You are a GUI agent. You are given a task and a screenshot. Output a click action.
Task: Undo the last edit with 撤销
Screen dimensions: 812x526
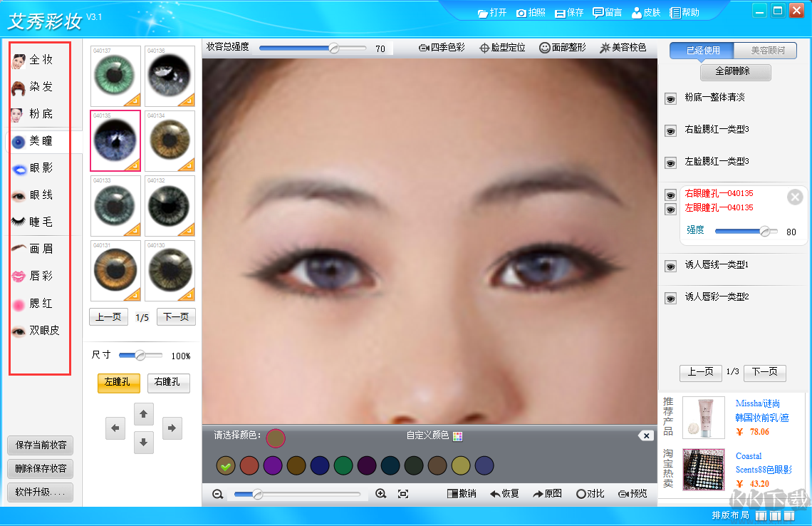point(462,493)
